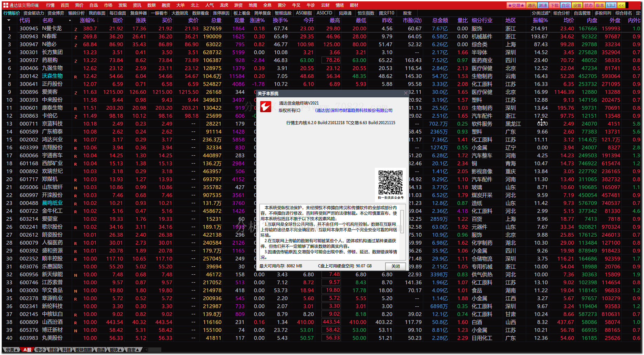Screen dimensions: 644x355
Task: Select the 自选 bottom tab
Action: pyautogui.click(x=101, y=350)
